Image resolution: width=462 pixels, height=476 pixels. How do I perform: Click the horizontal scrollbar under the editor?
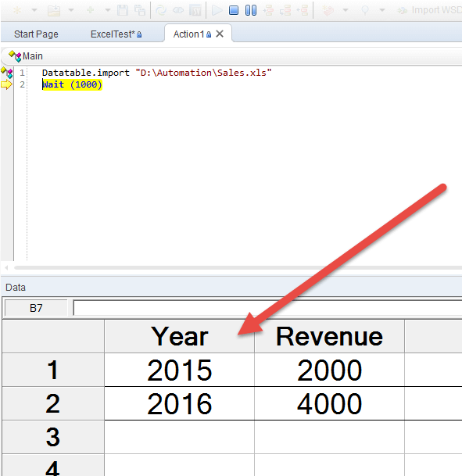pyautogui.click(x=238, y=268)
